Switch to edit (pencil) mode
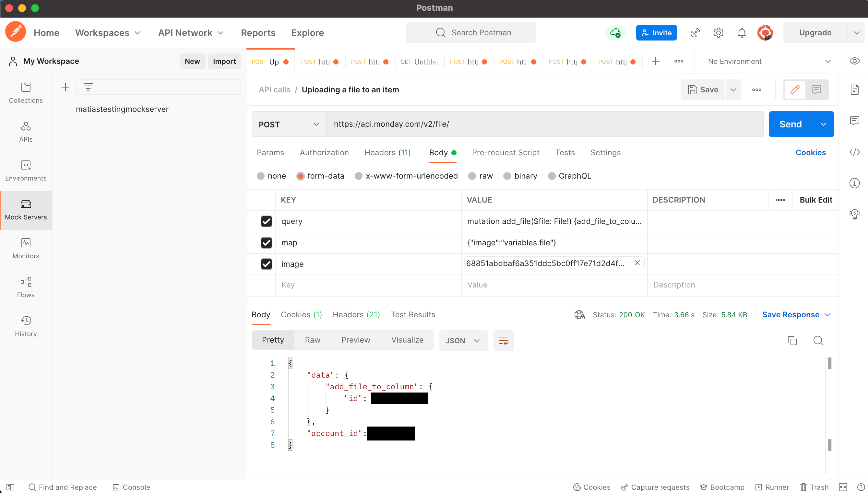Image resolution: width=868 pixels, height=493 pixels. point(795,89)
